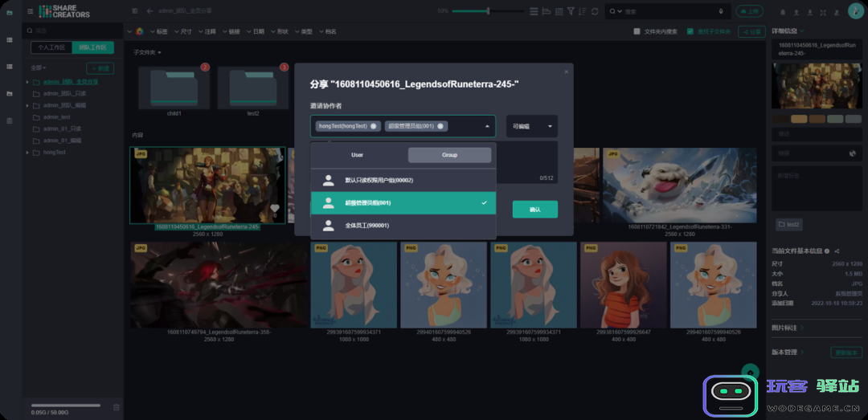The width and height of the screenshot is (868, 420).
Task: Select the admin_test folder
Action: coord(56,116)
